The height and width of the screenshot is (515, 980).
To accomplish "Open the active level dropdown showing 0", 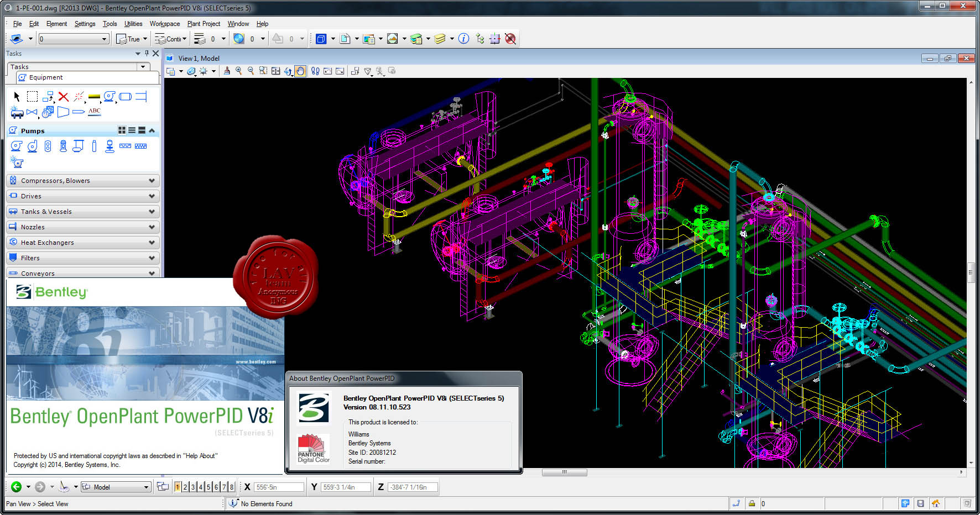I will pyautogui.click(x=74, y=39).
